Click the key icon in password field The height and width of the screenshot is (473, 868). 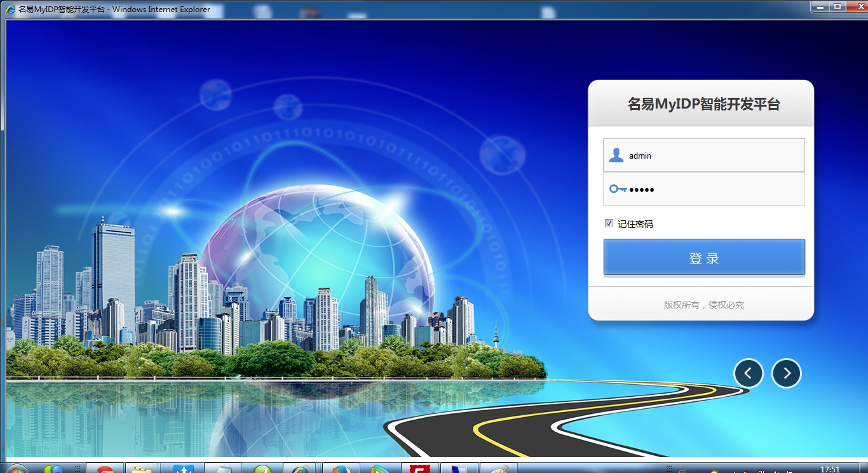618,189
